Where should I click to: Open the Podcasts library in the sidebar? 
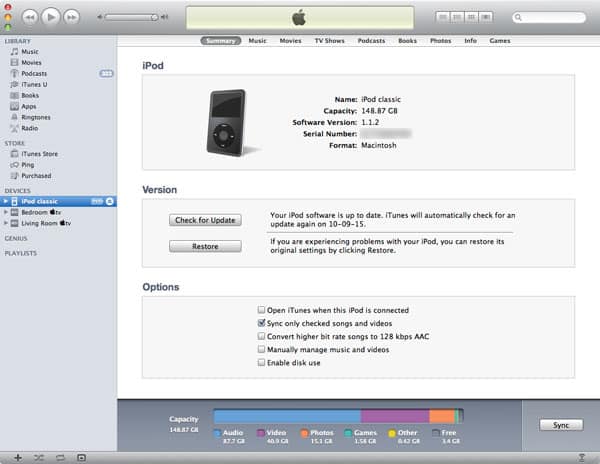[36, 73]
